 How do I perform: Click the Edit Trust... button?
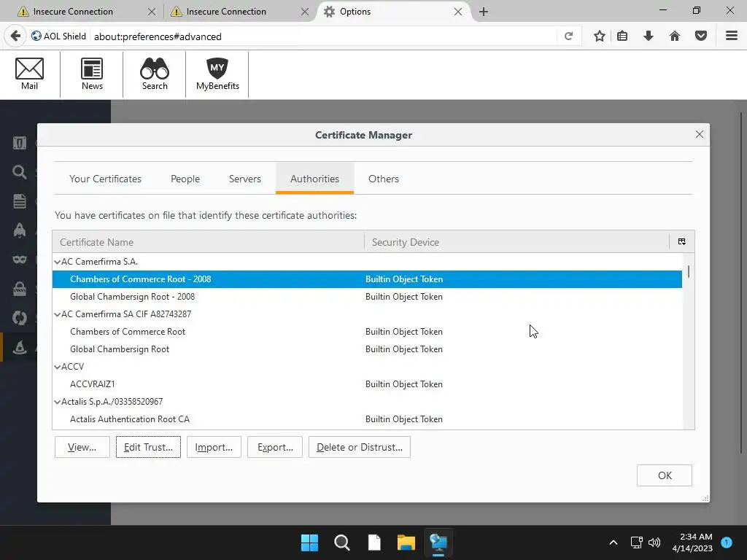(x=148, y=447)
